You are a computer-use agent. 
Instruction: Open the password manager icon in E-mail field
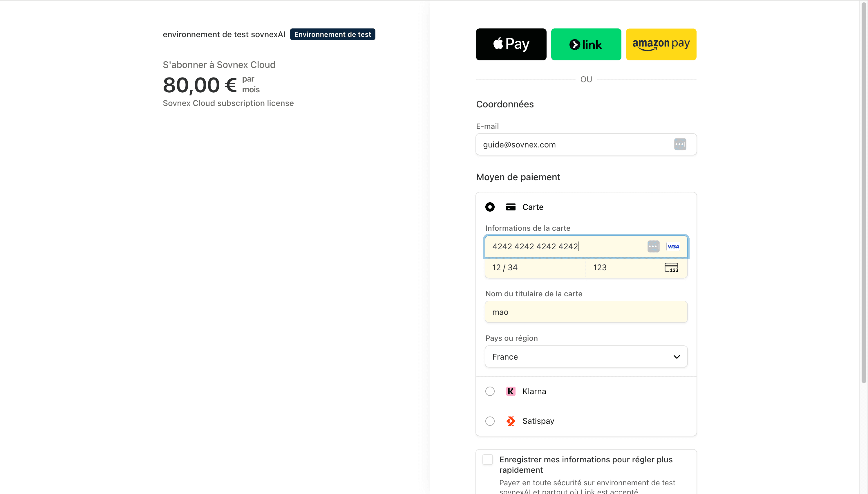coord(680,145)
